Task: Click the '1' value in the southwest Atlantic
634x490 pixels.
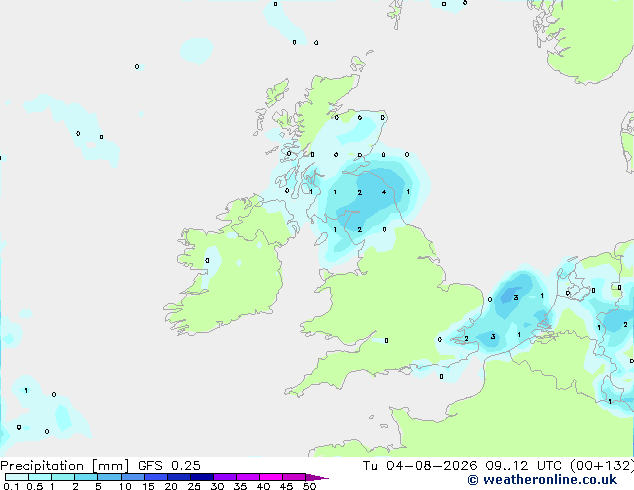Action: coord(26,391)
